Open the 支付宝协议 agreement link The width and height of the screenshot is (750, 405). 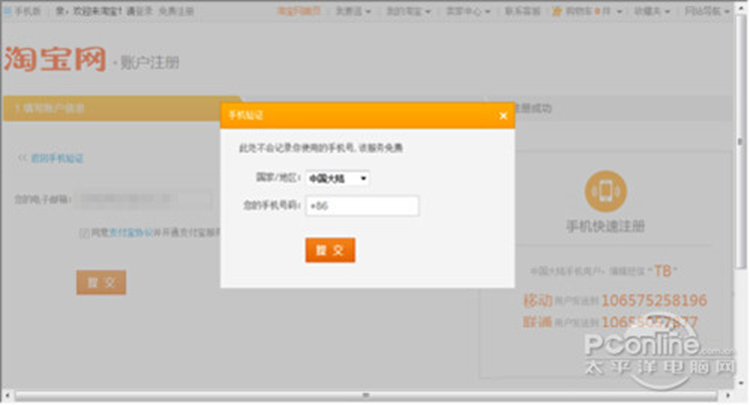click(131, 233)
